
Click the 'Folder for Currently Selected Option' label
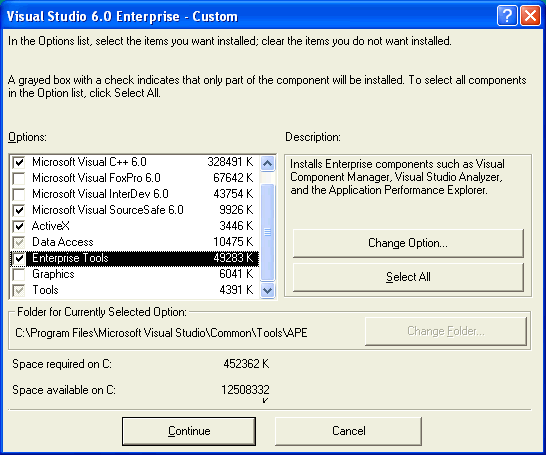click(x=102, y=312)
